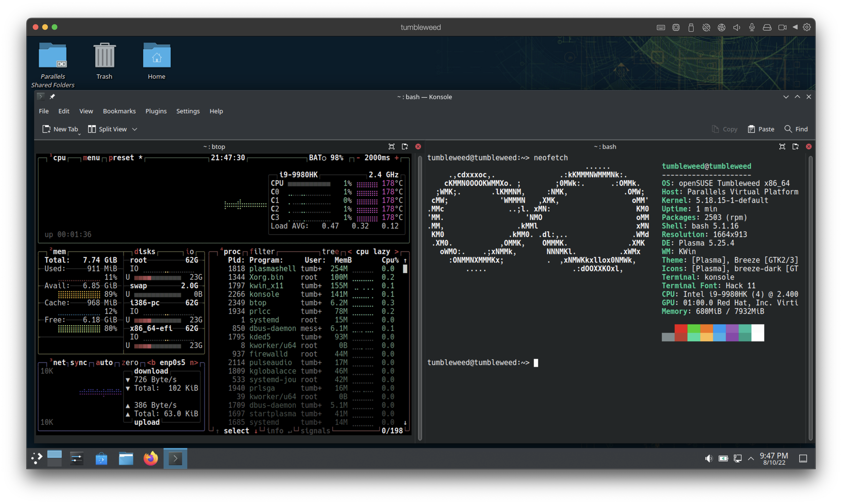
Task: Open System Settings from the taskbar
Action: [x=77, y=458]
